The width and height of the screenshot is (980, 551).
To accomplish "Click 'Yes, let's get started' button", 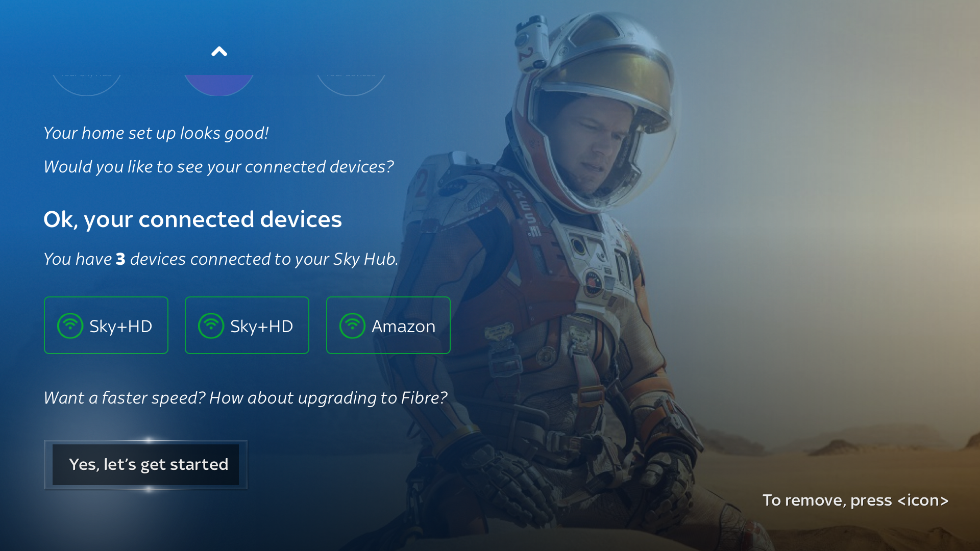I will coord(145,464).
